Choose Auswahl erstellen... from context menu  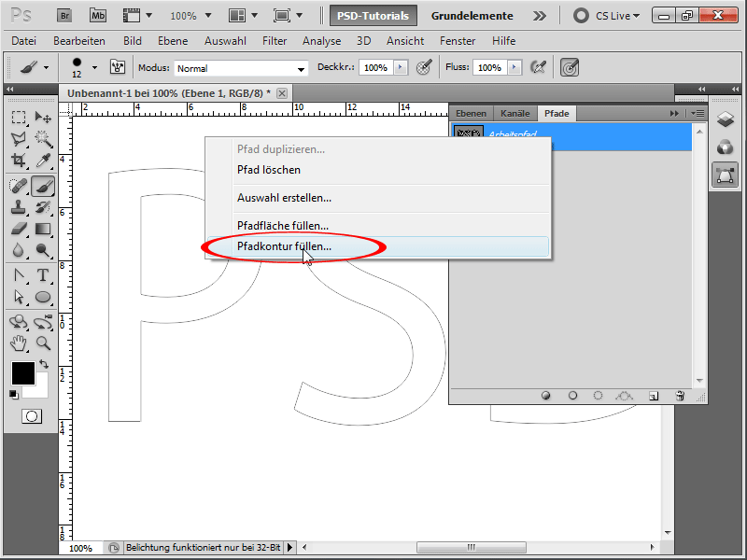point(377,198)
